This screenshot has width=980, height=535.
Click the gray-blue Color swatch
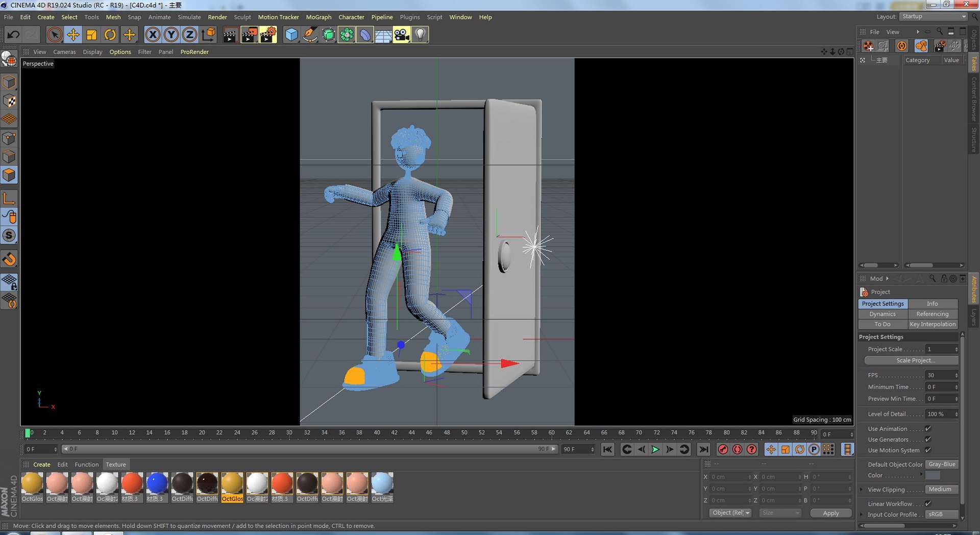(x=933, y=475)
